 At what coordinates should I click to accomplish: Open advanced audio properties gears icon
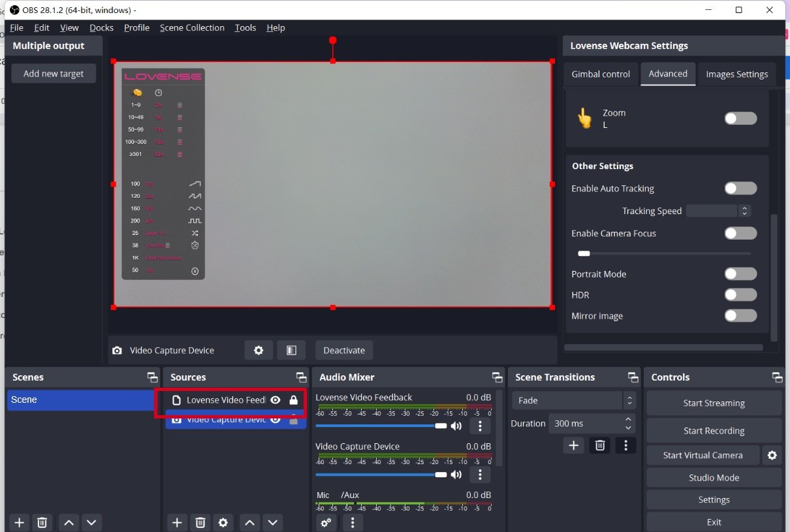[326, 522]
